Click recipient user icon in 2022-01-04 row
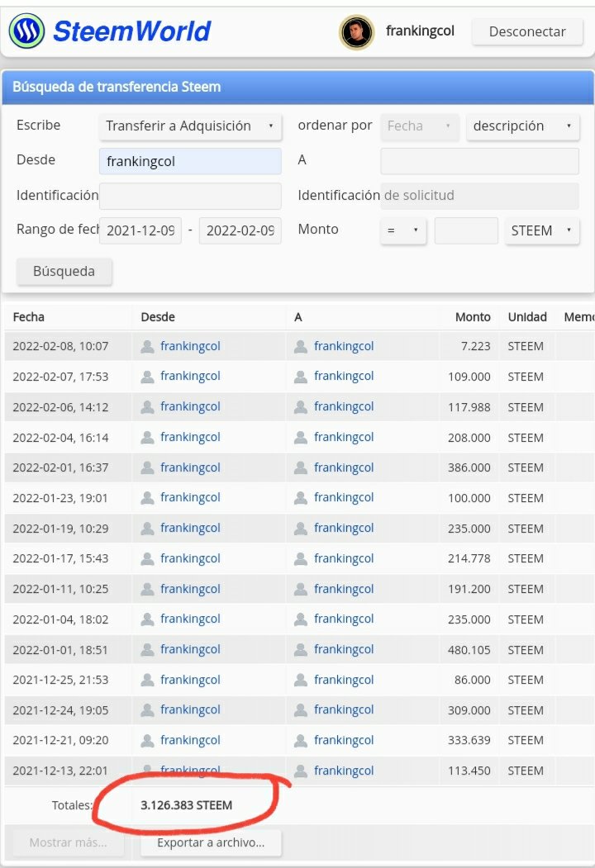The width and height of the screenshot is (595, 868). (x=301, y=619)
